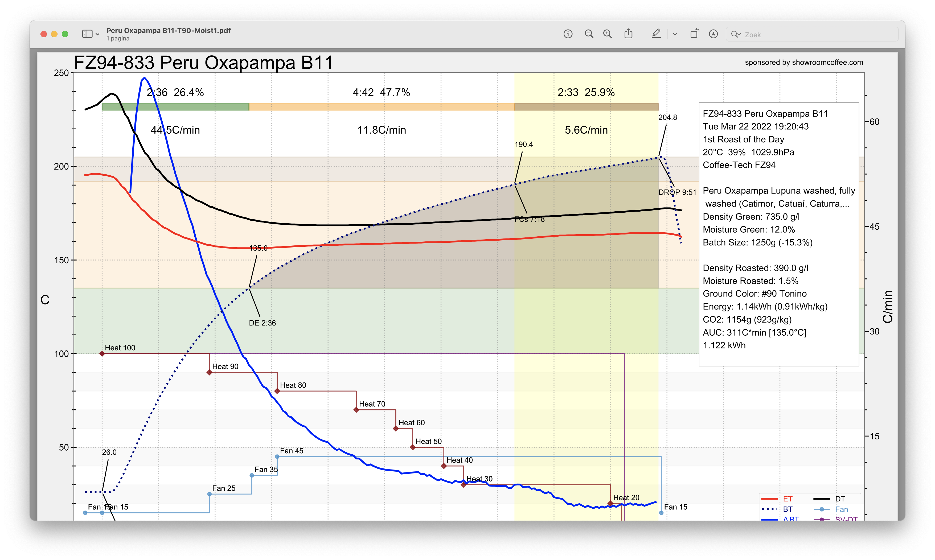This screenshot has height=560, width=935.
Task: Rotate the page with rotate icon
Action: coord(694,34)
